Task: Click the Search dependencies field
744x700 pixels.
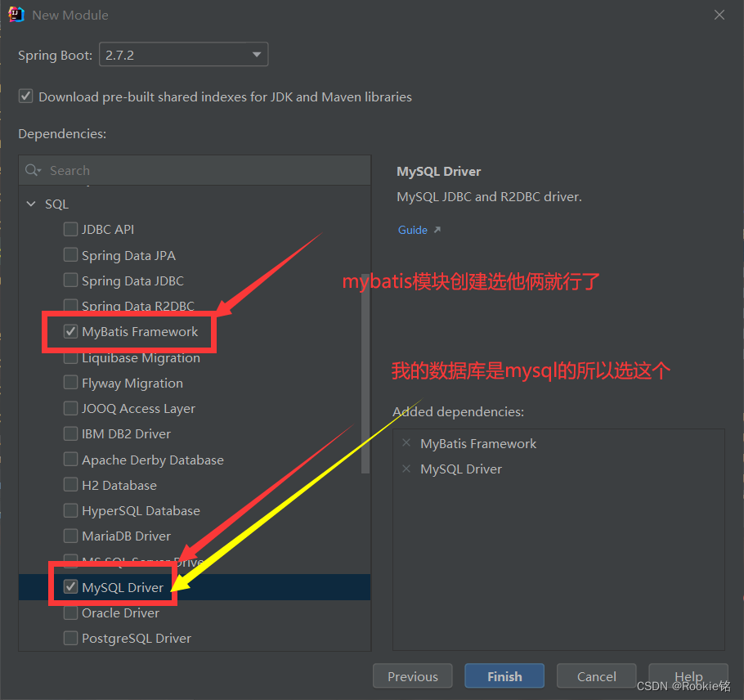Action: point(195,170)
